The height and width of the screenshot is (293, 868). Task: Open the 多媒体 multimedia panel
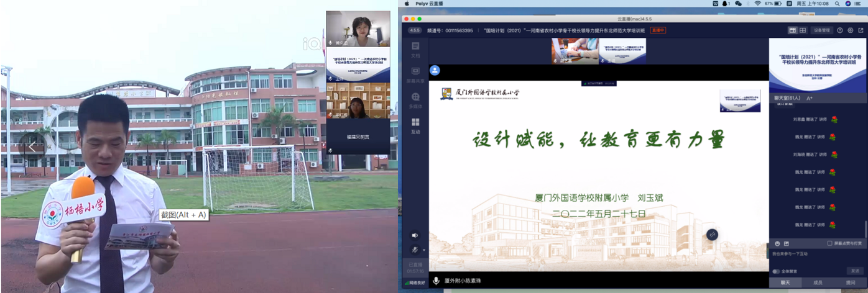pos(415,100)
